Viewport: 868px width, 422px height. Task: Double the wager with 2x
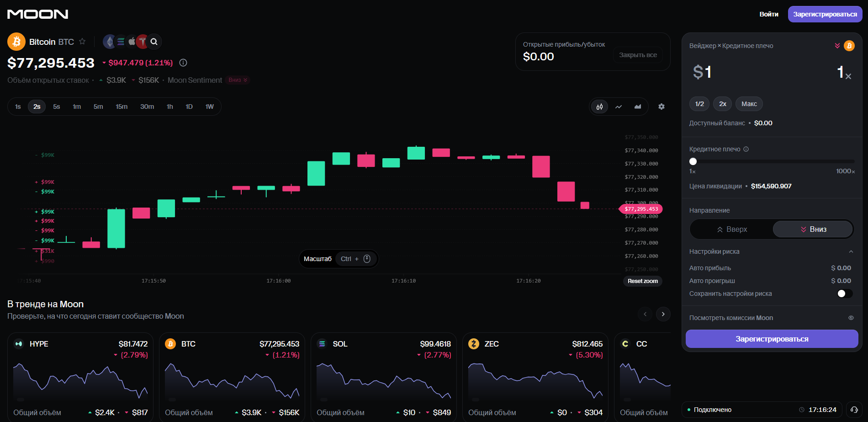[x=723, y=104]
